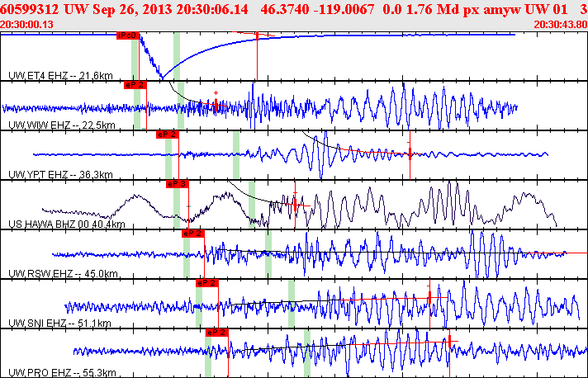The image size is (588, 378).
Task: Click the start time 20:30:00.13 label
Action: point(26,25)
